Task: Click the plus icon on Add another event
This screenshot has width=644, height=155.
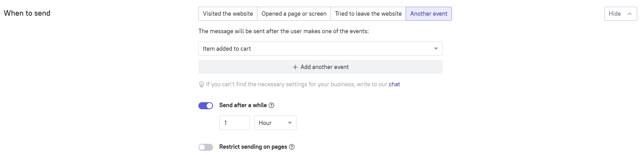Action: pyautogui.click(x=295, y=67)
